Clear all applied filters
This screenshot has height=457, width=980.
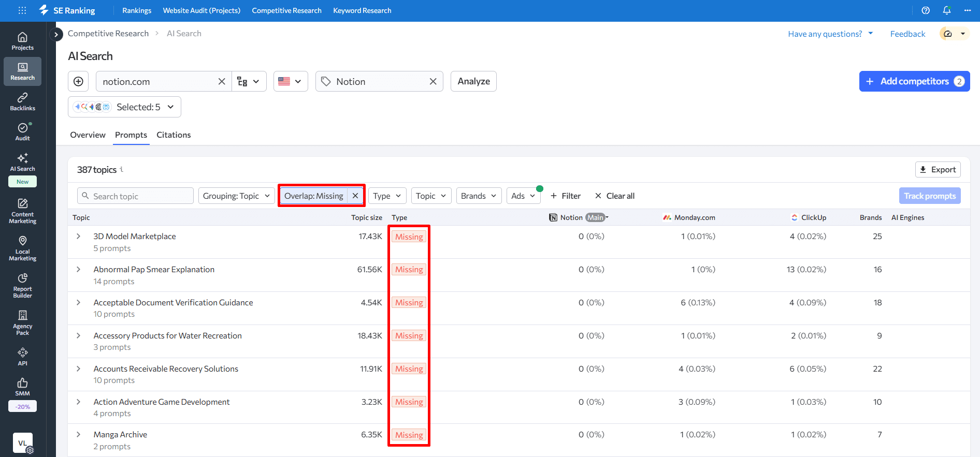(x=615, y=196)
